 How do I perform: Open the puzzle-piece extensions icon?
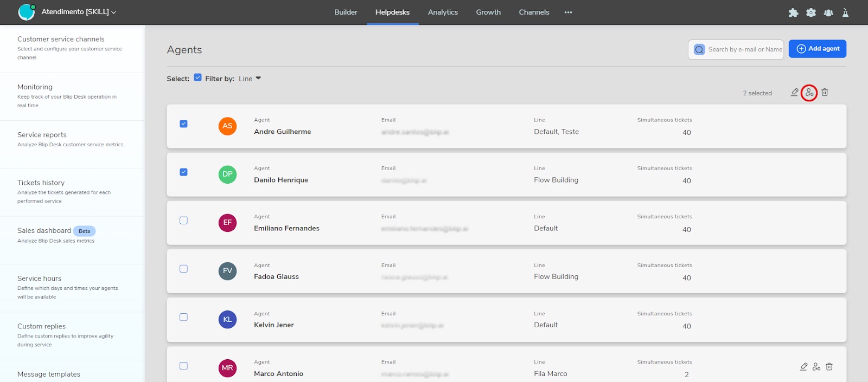793,13
